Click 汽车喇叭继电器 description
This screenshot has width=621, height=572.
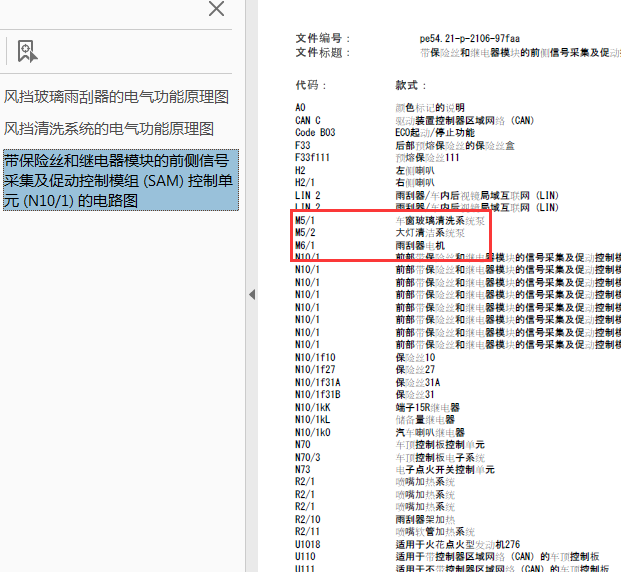[x=430, y=432]
